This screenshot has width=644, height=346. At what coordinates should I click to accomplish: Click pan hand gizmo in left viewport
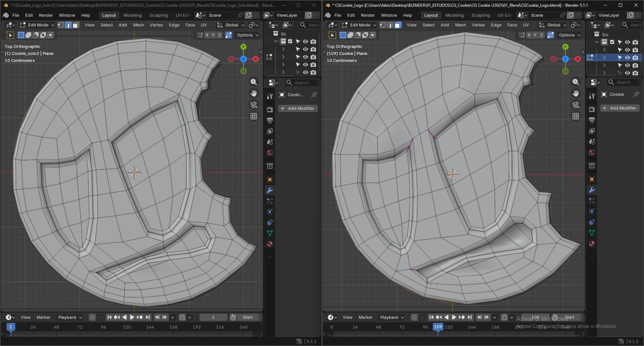click(254, 94)
